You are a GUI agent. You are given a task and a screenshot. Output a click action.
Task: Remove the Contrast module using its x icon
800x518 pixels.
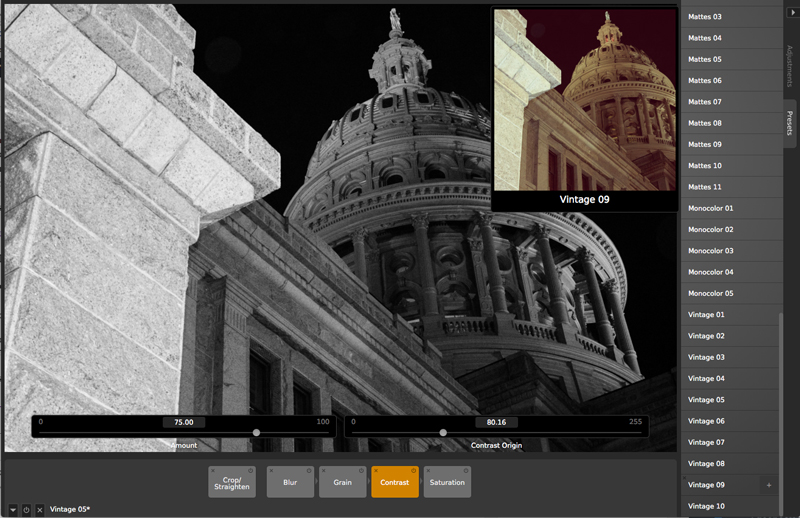(x=375, y=470)
